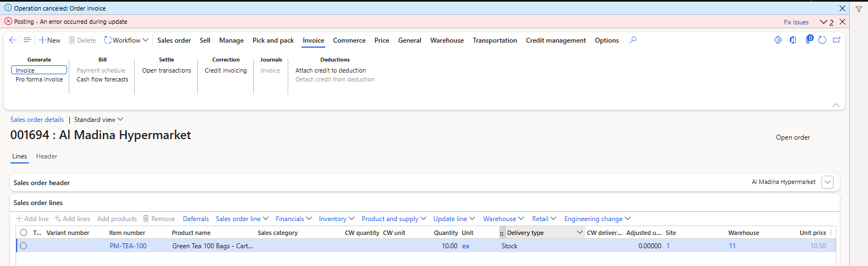Open the Product and supply dropdown
This screenshot has height=266, width=868.
click(394, 219)
